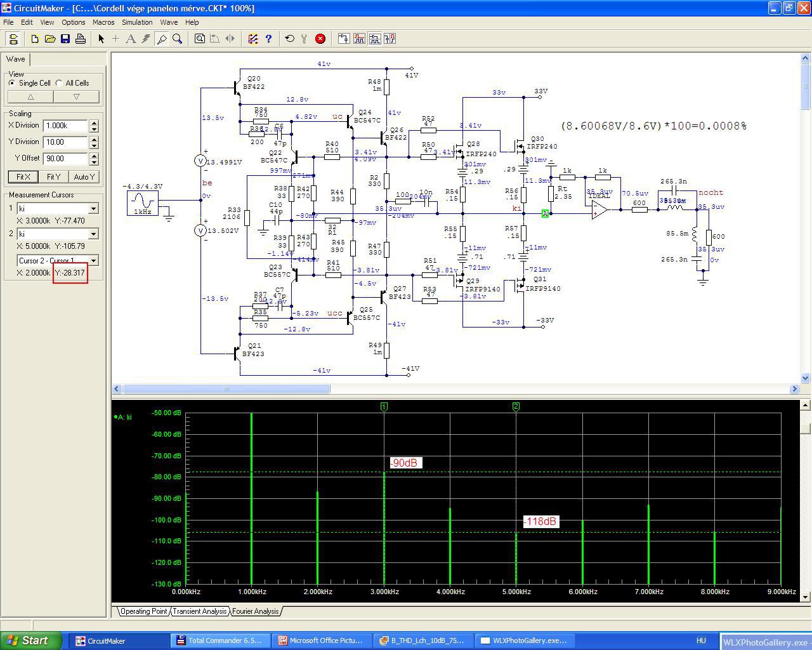Select the arrow pointer tool
812x650 pixels.
(101, 39)
